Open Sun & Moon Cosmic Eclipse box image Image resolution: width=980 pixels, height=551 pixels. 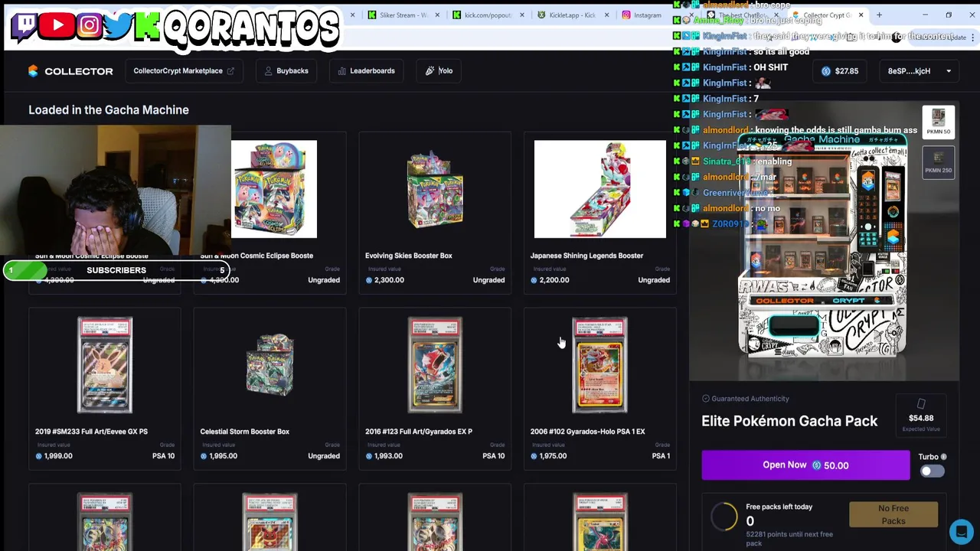274,189
